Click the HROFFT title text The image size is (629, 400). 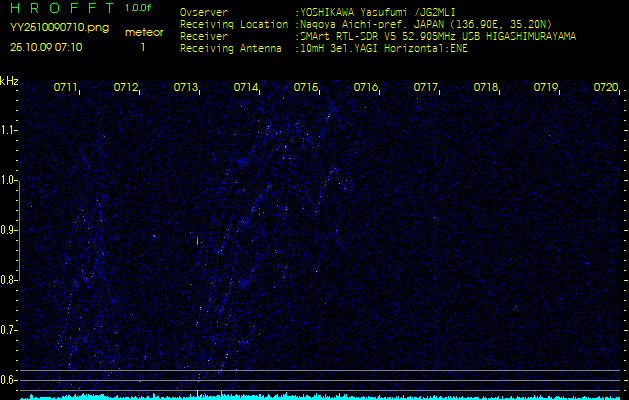tap(60, 8)
